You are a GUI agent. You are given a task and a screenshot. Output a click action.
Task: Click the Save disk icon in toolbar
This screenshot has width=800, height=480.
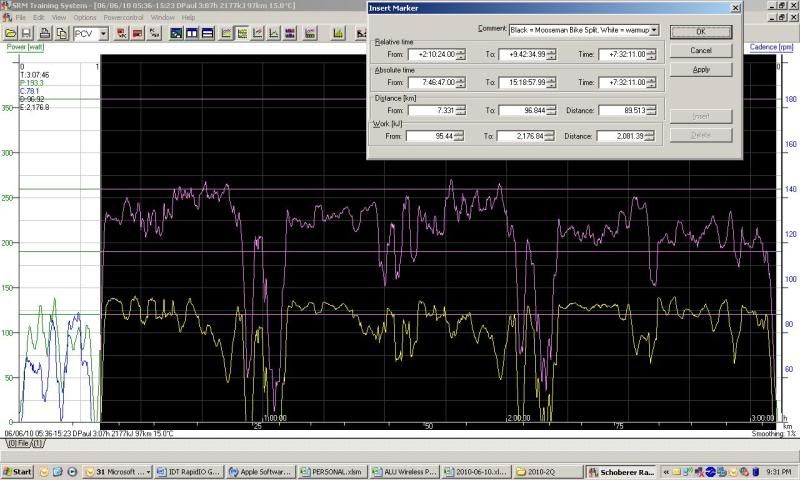(x=27, y=33)
